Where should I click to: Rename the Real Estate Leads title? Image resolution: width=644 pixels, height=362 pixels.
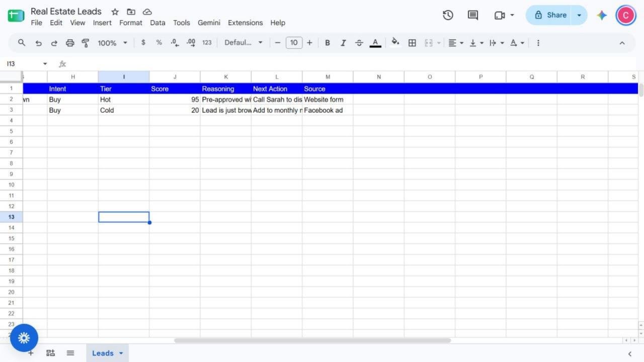66,11
